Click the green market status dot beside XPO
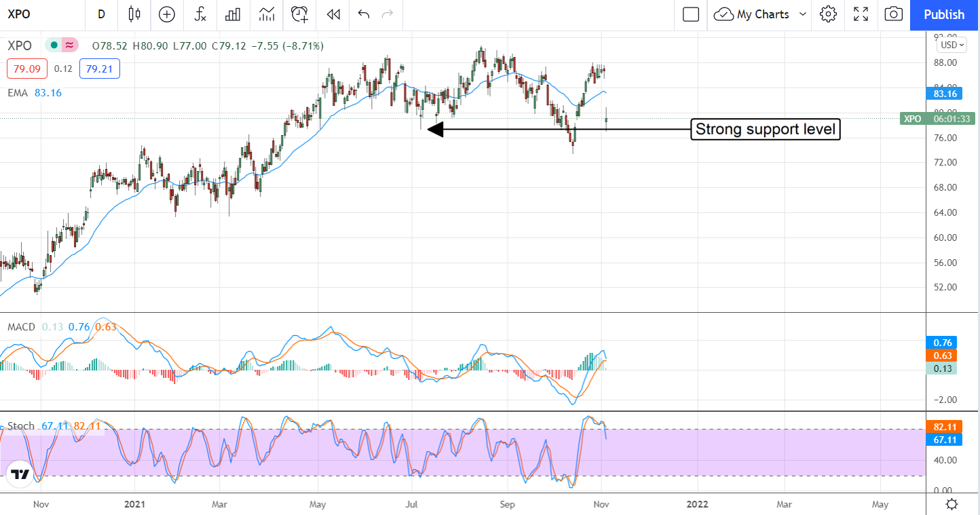Viewport: 980px width, 515px height. tap(53, 45)
